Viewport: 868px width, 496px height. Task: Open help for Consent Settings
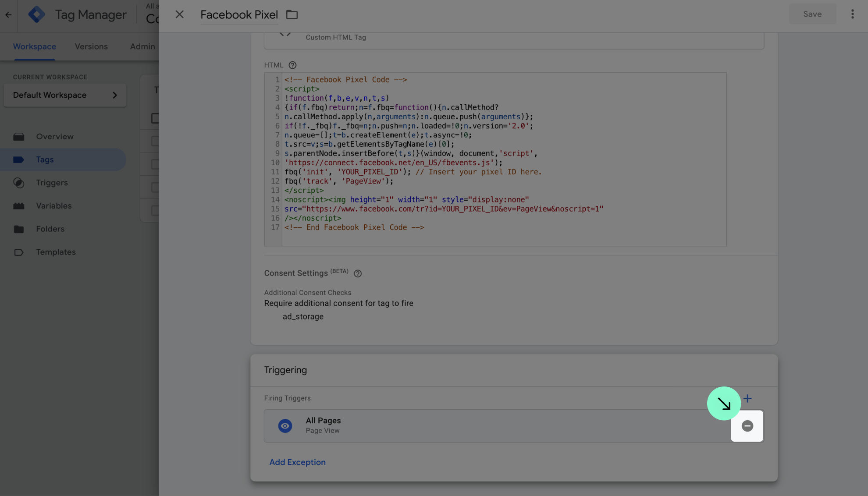pos(358,273)
